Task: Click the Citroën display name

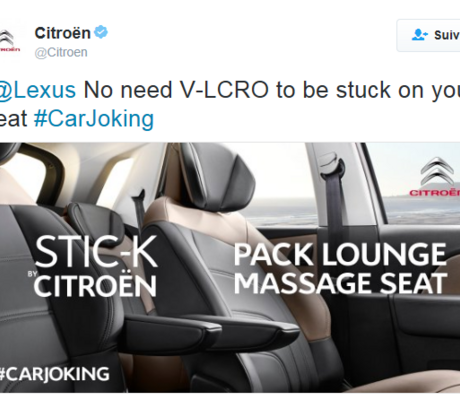Action: click(63, 33)
